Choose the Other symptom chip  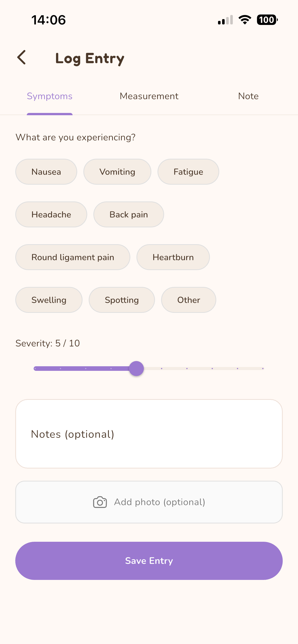click(188, 300)
